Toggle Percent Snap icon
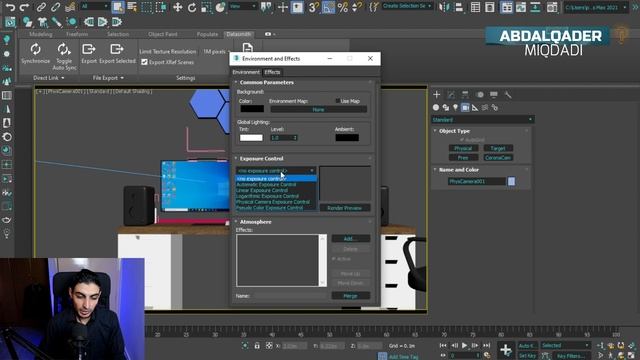Viewport: 640px width, 360px height. point(343,7)
